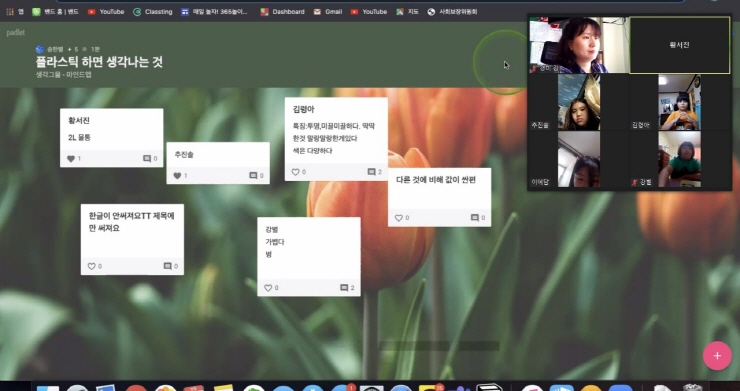Open comments on the 추진솔 post
Image resolution: width=740 pixels, height=391 pixels.
tap(256, 176)
